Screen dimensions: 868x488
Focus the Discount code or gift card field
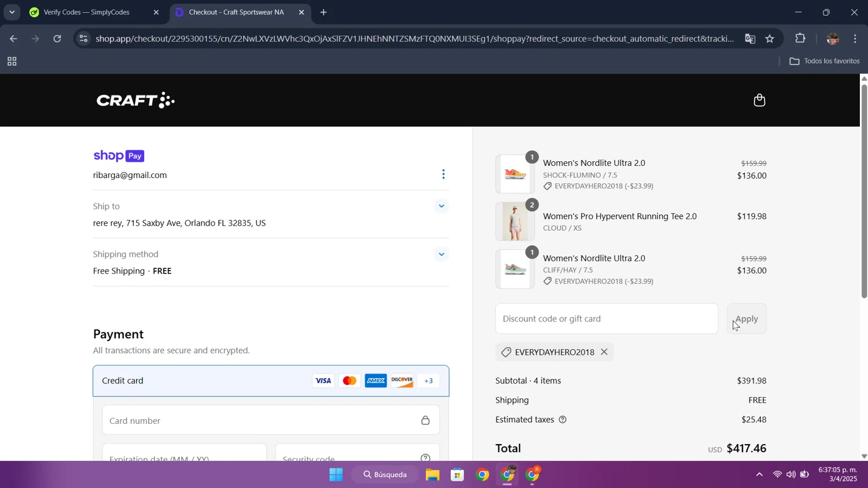tap(606, 319)
